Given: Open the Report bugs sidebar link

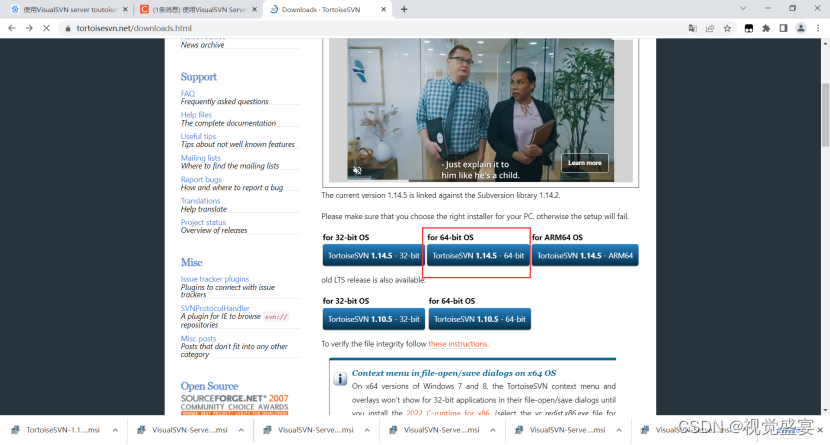Looking at the screenshot, I should [201, 180].
